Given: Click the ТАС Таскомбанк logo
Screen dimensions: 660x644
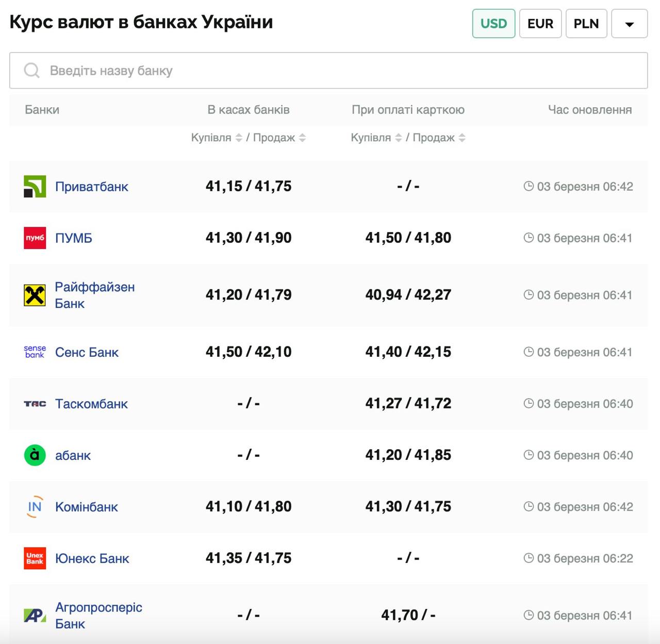Looking at the screenshot, I should pyautogui.click(x=35, y=404).
